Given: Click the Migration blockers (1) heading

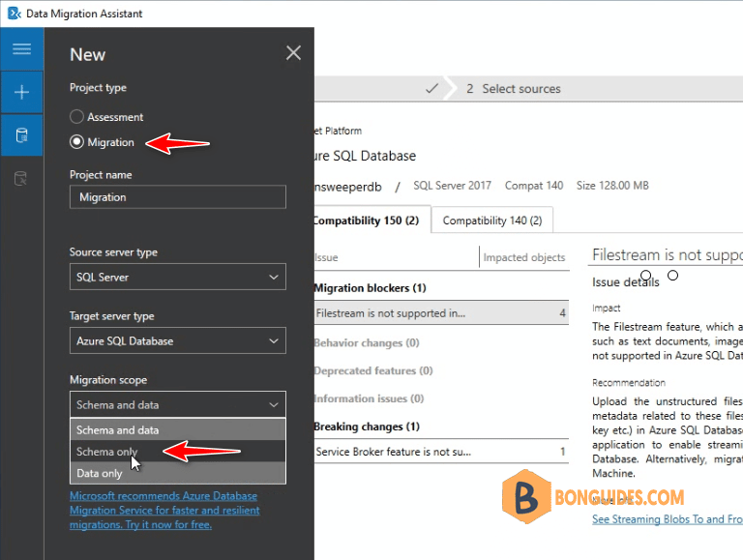Looking at the screenshot, I should (x=371, y=288).
